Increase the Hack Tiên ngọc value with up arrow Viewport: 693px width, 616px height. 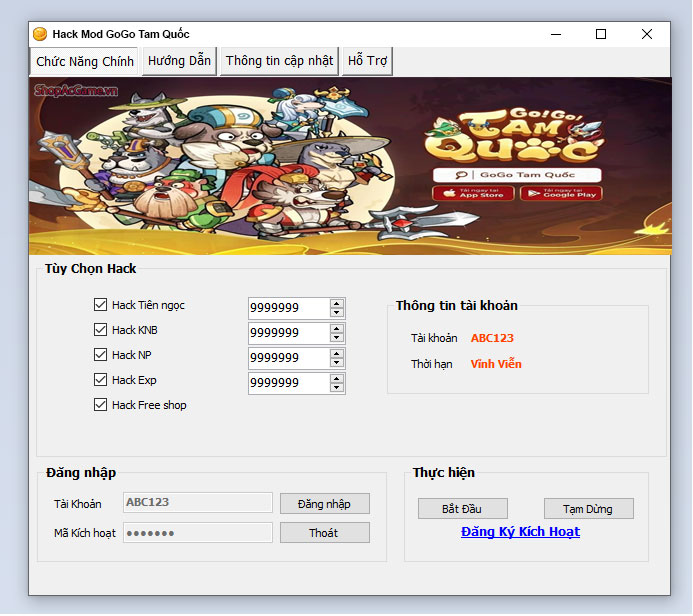(337, 304)
